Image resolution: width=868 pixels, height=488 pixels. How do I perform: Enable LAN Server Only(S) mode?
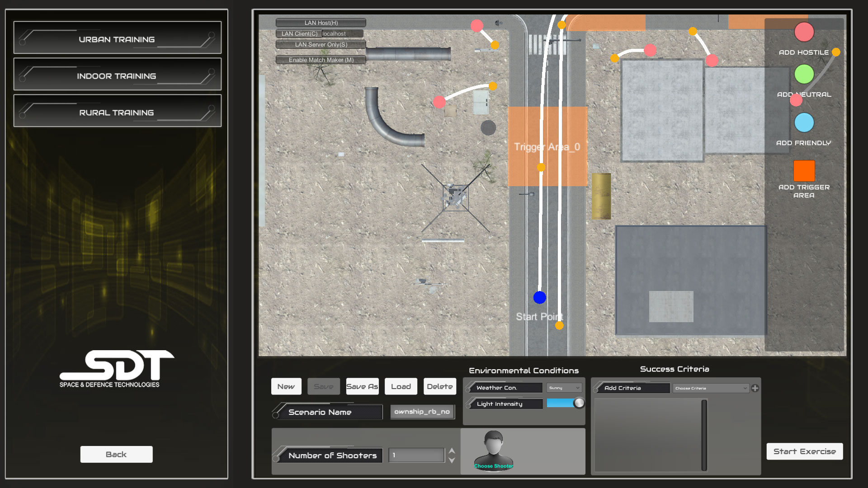(x=321, y=45)
